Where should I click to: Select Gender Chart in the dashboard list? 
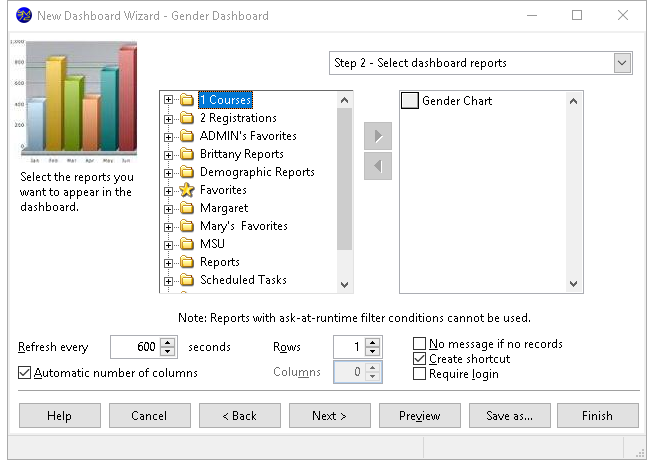(457, 100)
